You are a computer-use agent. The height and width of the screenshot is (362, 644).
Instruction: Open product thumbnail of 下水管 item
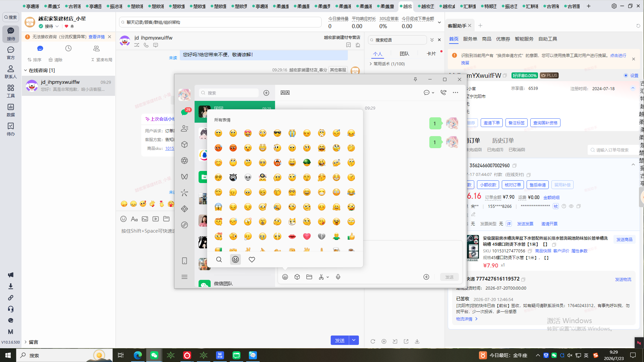(473, 248)
